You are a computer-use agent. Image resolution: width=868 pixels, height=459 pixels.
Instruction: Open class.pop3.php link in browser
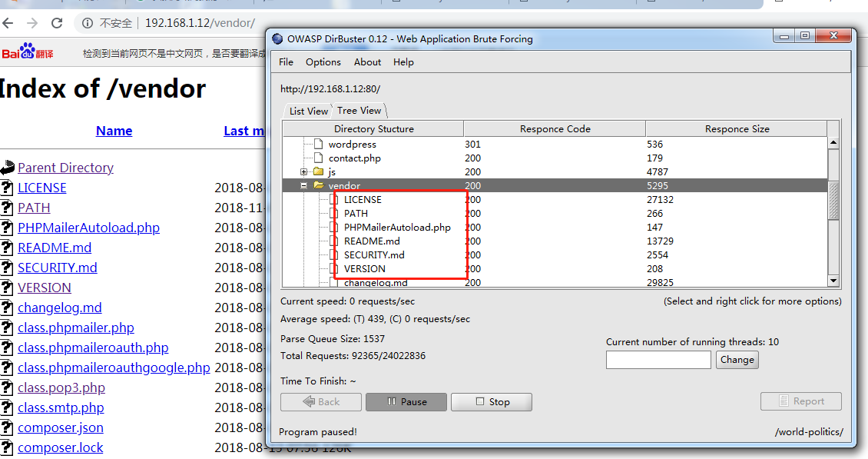point(61,387)
